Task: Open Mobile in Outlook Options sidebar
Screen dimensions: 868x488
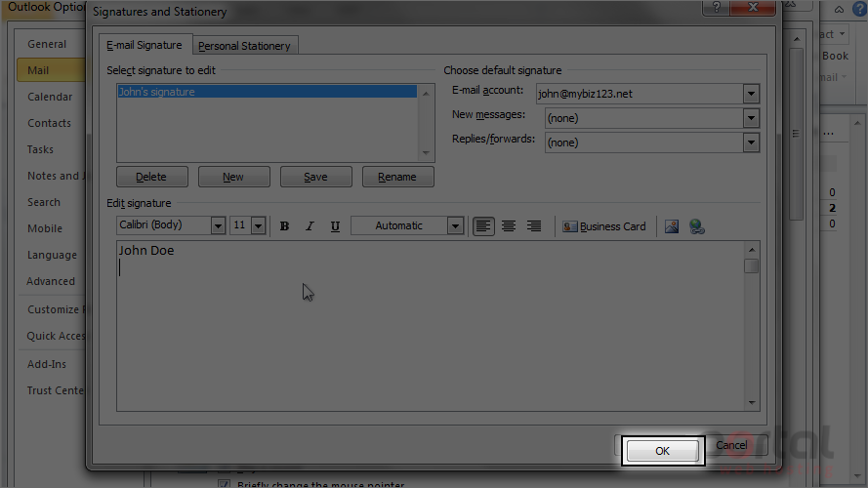Action: click(45, 228)
